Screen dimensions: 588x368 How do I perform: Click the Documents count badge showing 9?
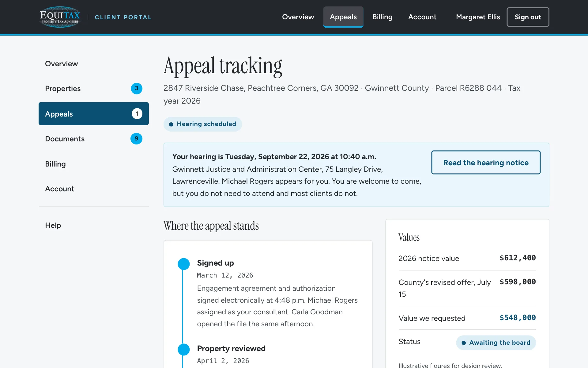(137, 139)
